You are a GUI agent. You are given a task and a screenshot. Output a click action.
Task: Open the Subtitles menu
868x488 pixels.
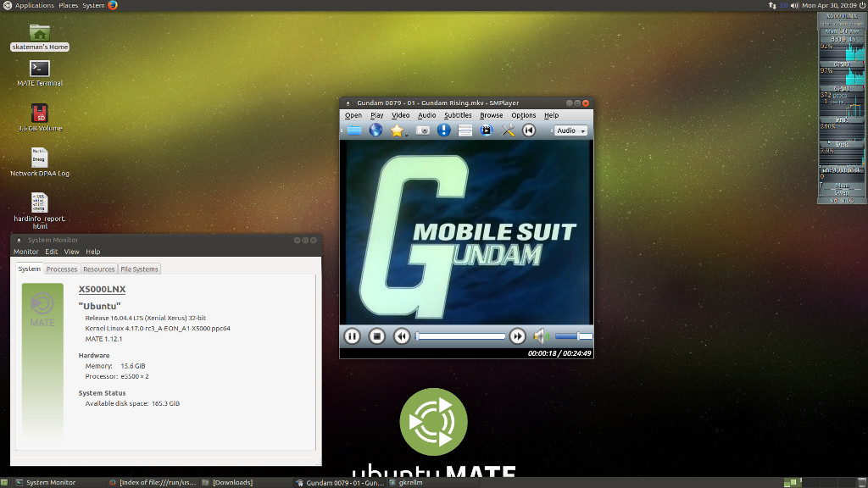[458, 115]
